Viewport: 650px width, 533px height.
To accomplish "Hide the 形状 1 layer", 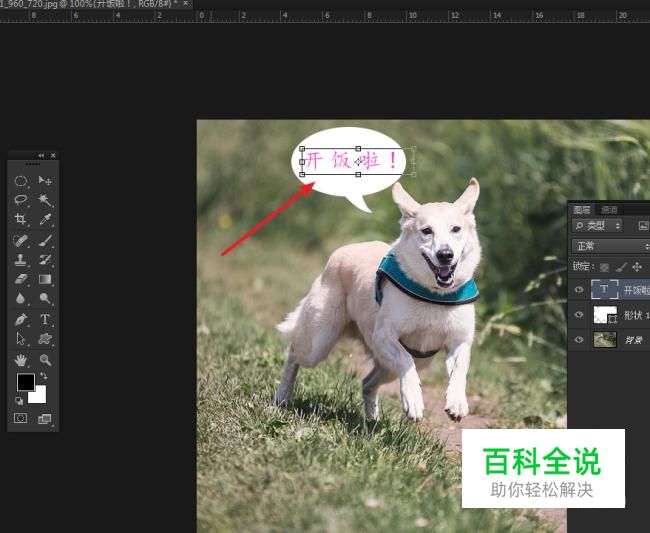I will (x=579, y=315).
